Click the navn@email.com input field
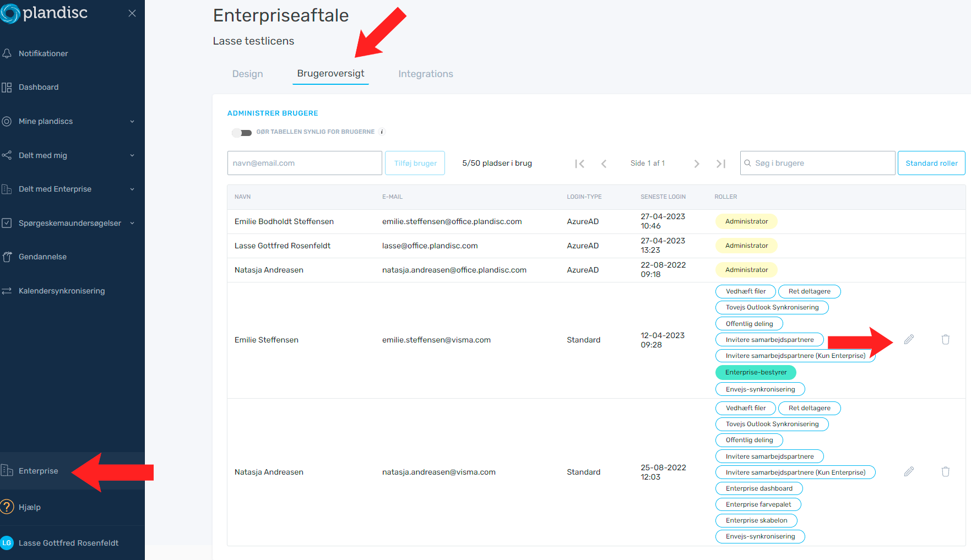This screenshot has width=971, height=560. tap(304, 164)
